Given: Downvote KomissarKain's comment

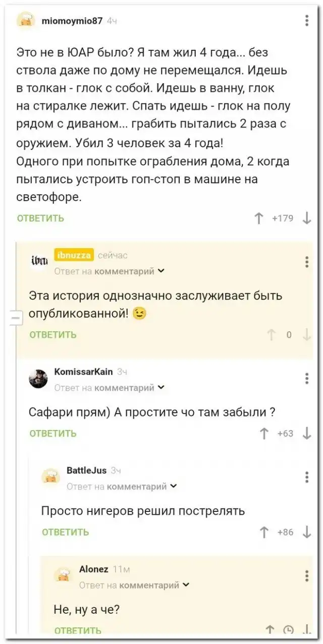Looking at the screenshot, I should [x=306, y=433].
